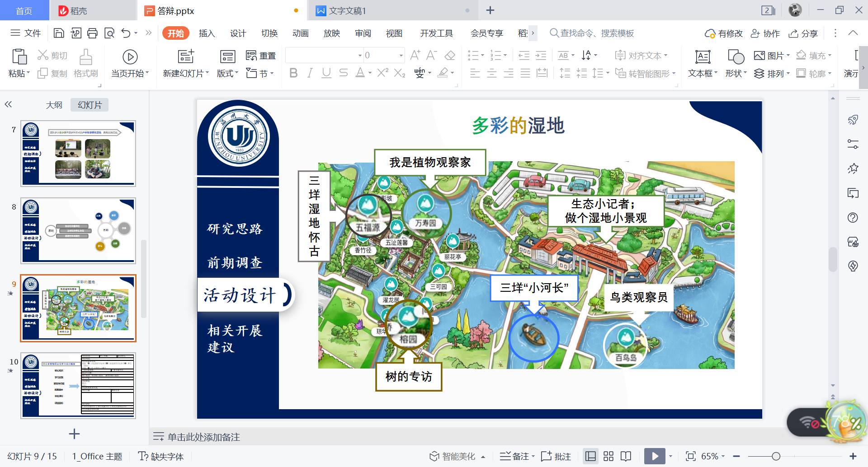The width and height of the screenshot is (868, 467).
Task: Click the Save file icon
Action: pos(59,33)
